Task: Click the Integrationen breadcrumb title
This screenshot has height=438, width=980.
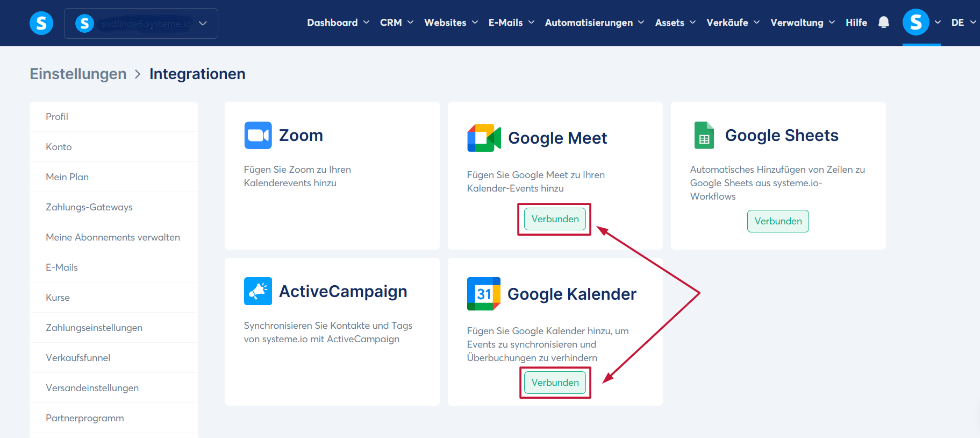Action: [x=197, y=74]
